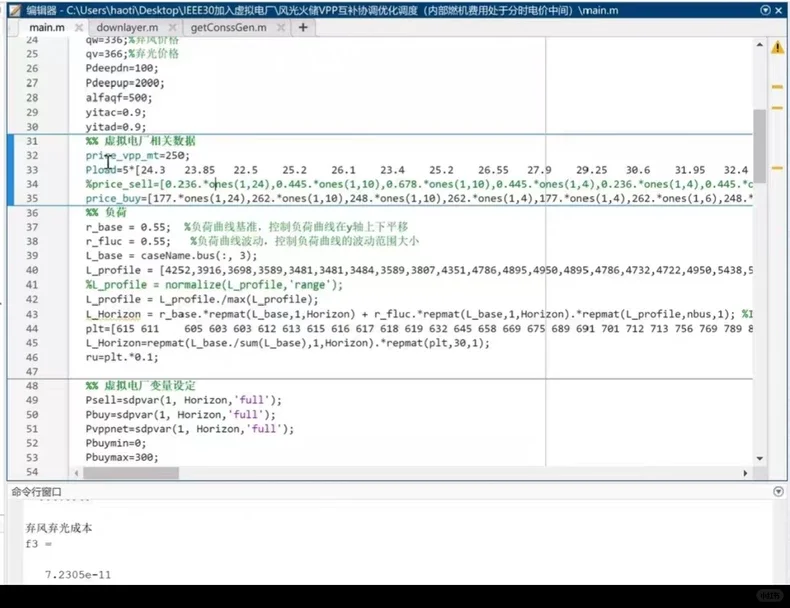Open editor actions dropdown in title bar

(765, 10)
